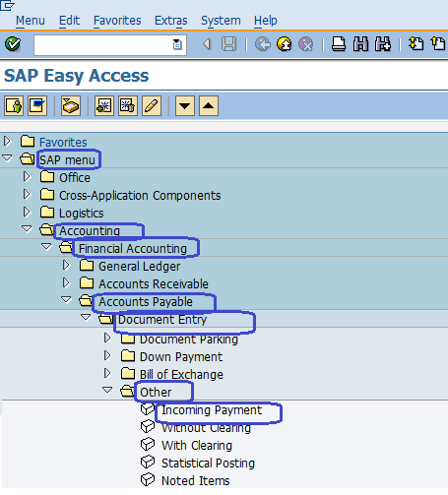The image size is (448, 495).
Task: Click the yellow Exit up-arrow icon
Action: pyautogui.click(x=285, y=44)
